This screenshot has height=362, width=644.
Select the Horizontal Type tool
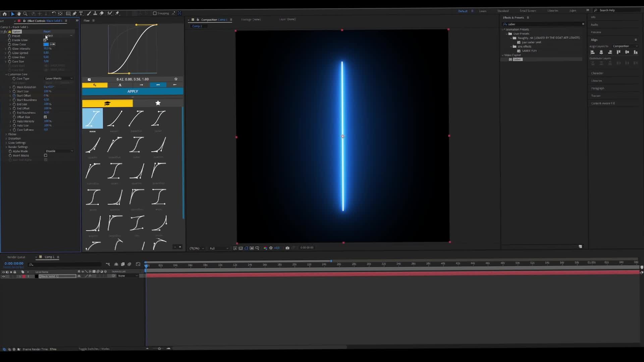[81, 14]
